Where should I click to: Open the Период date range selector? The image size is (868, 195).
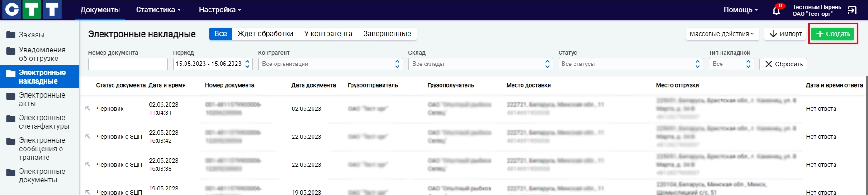213,64
